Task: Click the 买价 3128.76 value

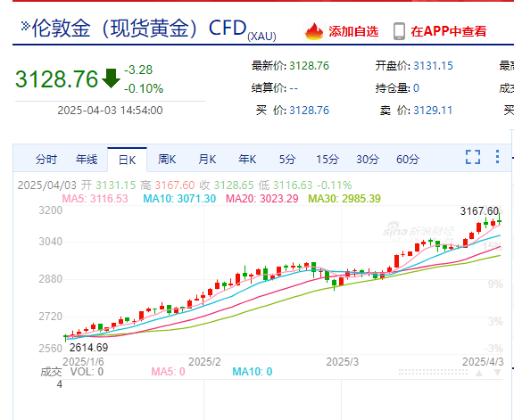Action: click(x=309, y=111)
